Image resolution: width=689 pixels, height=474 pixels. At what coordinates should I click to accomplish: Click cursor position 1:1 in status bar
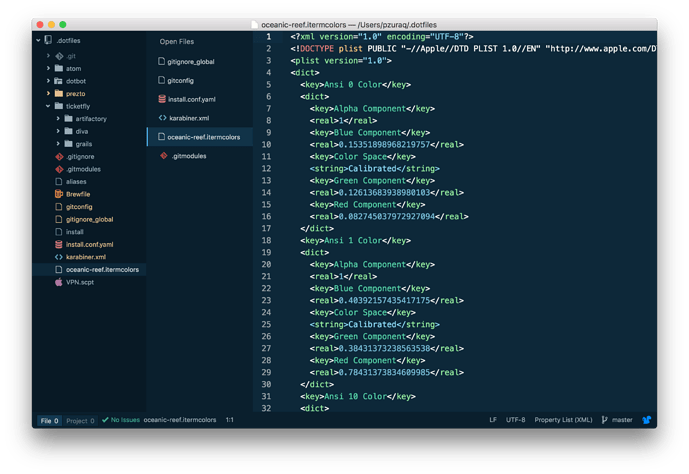click(230, 420)
